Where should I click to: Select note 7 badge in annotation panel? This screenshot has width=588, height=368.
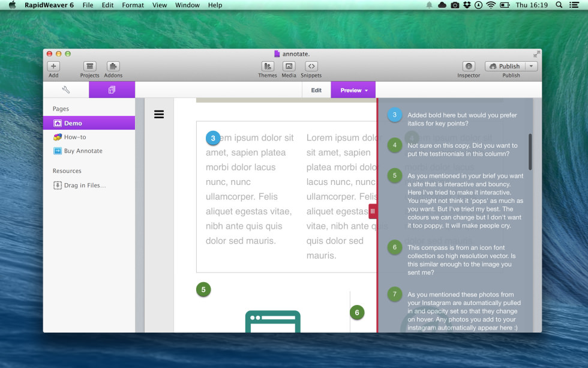click(395, 294)
